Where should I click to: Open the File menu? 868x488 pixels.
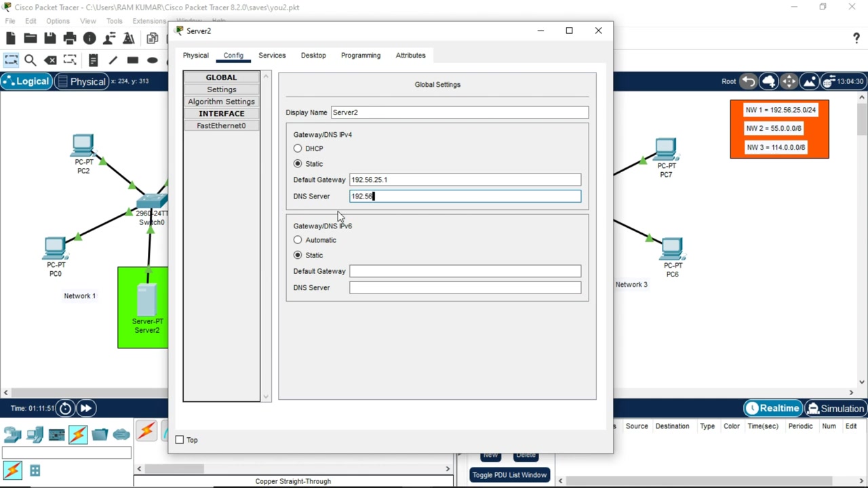point(10,21)
